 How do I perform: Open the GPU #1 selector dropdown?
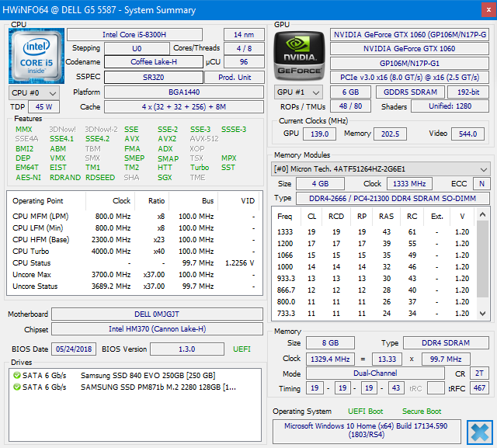[x=298, y=92]
